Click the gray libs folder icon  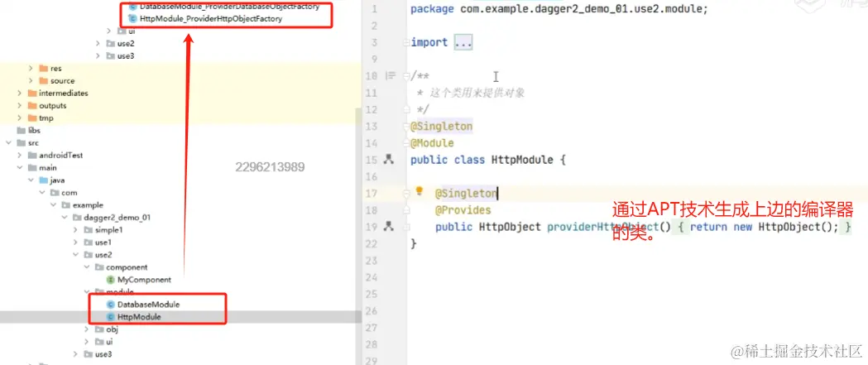(x=21, y=131)
